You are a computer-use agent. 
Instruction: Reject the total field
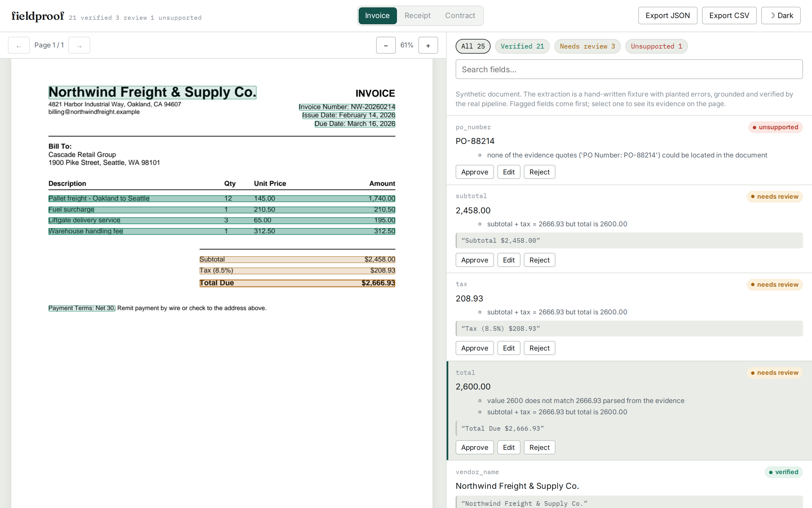(539, 448)
